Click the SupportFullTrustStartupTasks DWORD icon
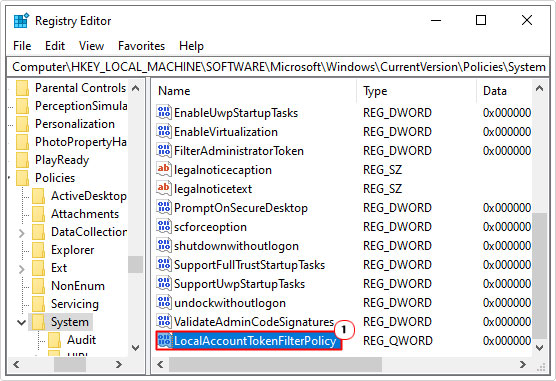Viewport: 556px width, 381px height. pyautogui.click(x=163, y=265)
